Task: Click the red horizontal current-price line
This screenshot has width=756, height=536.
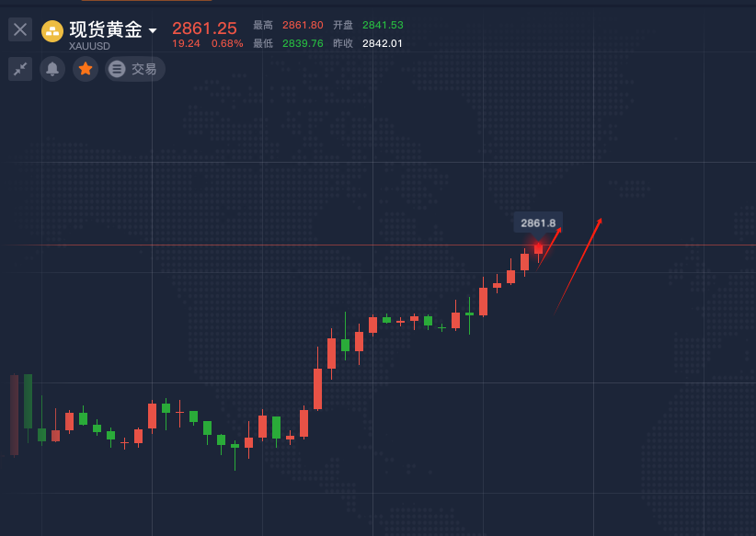Action: pos(276,245)
